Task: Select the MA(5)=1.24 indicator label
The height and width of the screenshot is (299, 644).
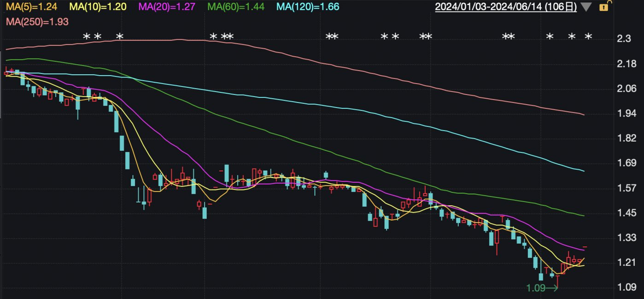Action: pyautogui.click(x=32, y=7)
